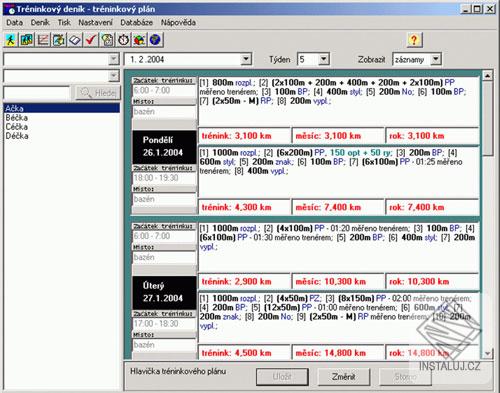Expand the Týden week number dropdown
Viewport: 500px width, 393px height.
[323, 59]
